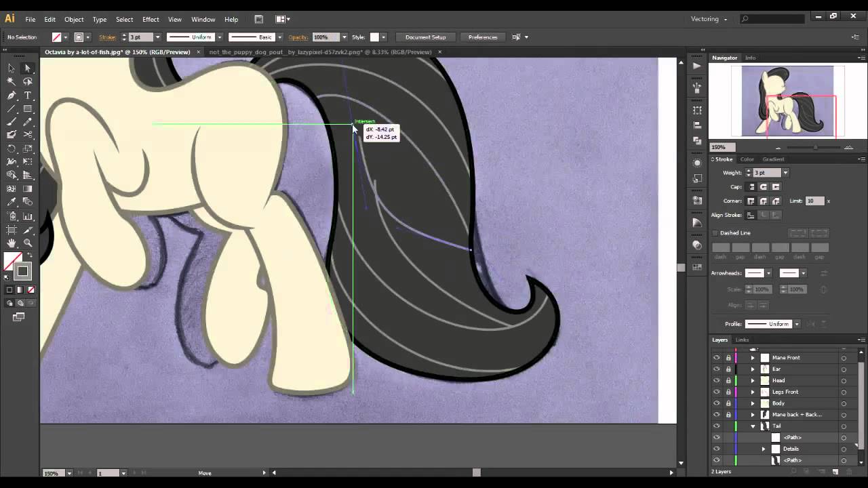The width and height of the screenshot is (868, 488).
Task: Select the Rectangle tool
Action: click(28, 108)
